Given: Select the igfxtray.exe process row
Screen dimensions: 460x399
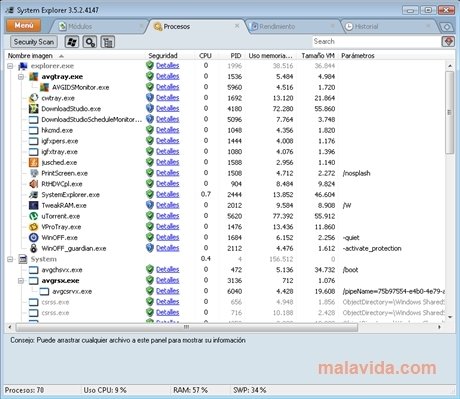Looking at the screenshot, I should click(225, 152).
